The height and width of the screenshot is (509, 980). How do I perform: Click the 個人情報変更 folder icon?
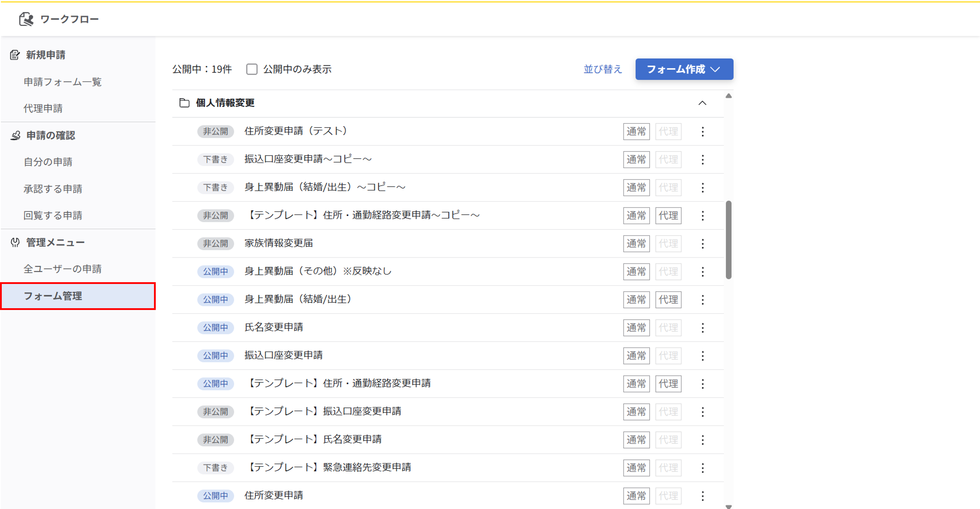point(184,103)
